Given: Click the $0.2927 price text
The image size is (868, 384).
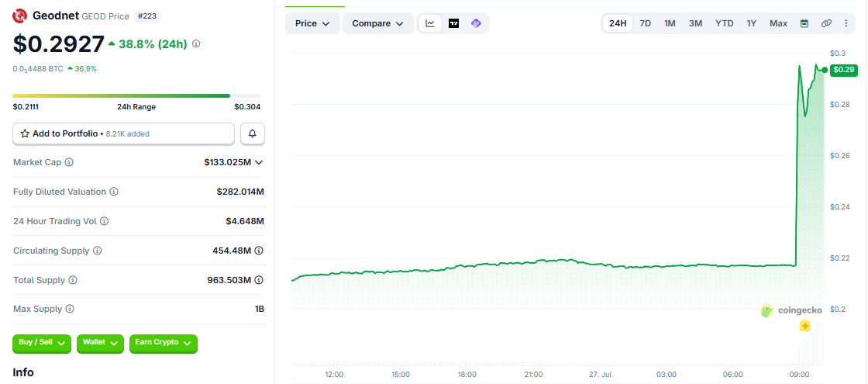Looking at the screenshot, I should click(59, 43).
